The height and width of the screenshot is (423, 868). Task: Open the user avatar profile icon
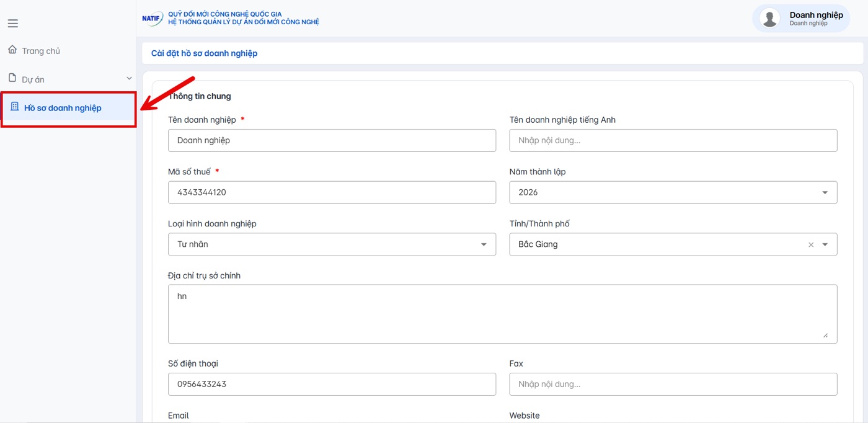(769, 19)
